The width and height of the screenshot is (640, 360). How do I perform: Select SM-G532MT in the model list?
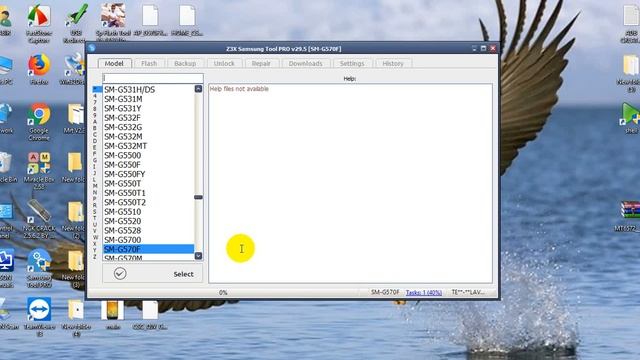(149, 146)
